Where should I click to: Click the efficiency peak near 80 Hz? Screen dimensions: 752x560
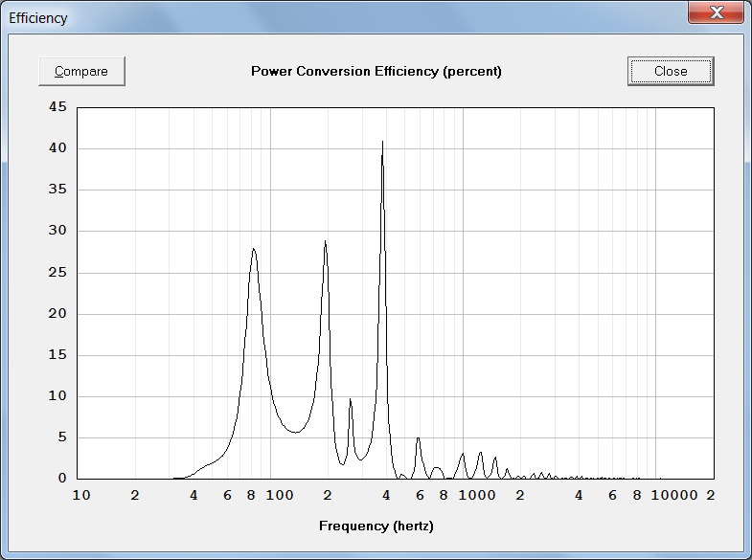click(253, 249)
